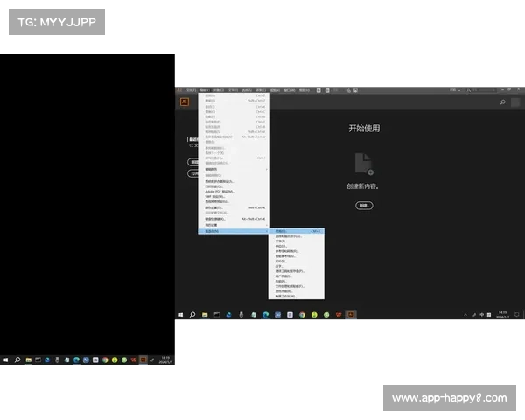525x420 pixels.
Task: Click the clock in left black screen's taskbar
Action: [x=165, y=360]
